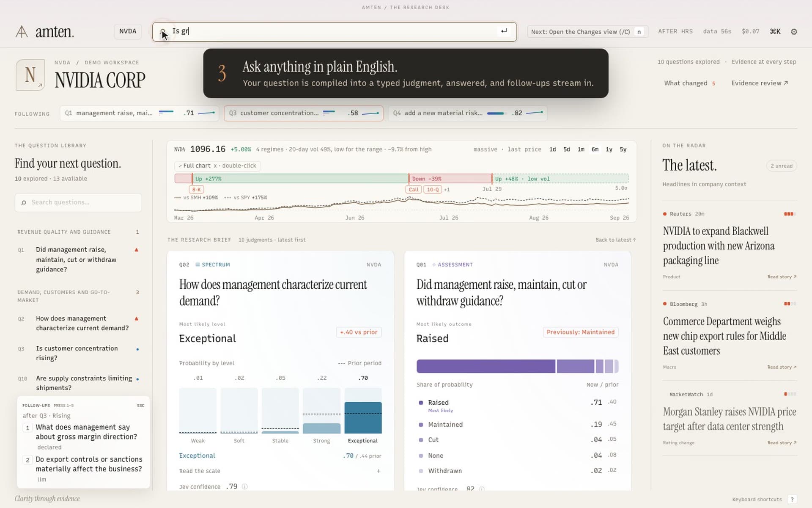Click Read story on the Reuters headline
This screenshot has height=508, width=812.
coord(782,277)
